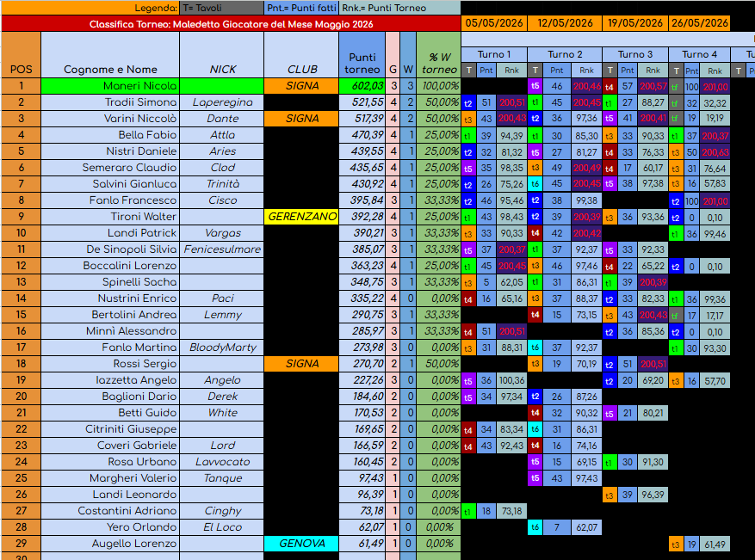Click the 'POS' column header
The image size is (755, 560).
(22, 55)
